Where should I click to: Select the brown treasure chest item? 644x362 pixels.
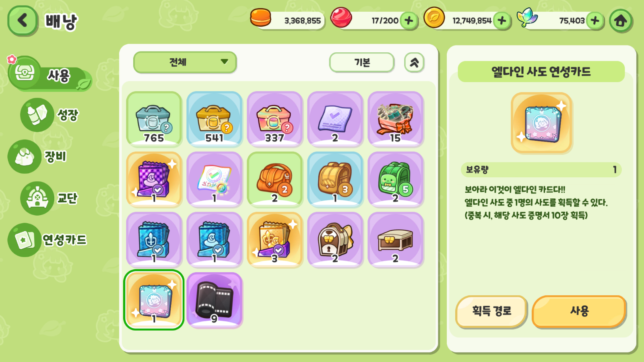coord(396,240)
